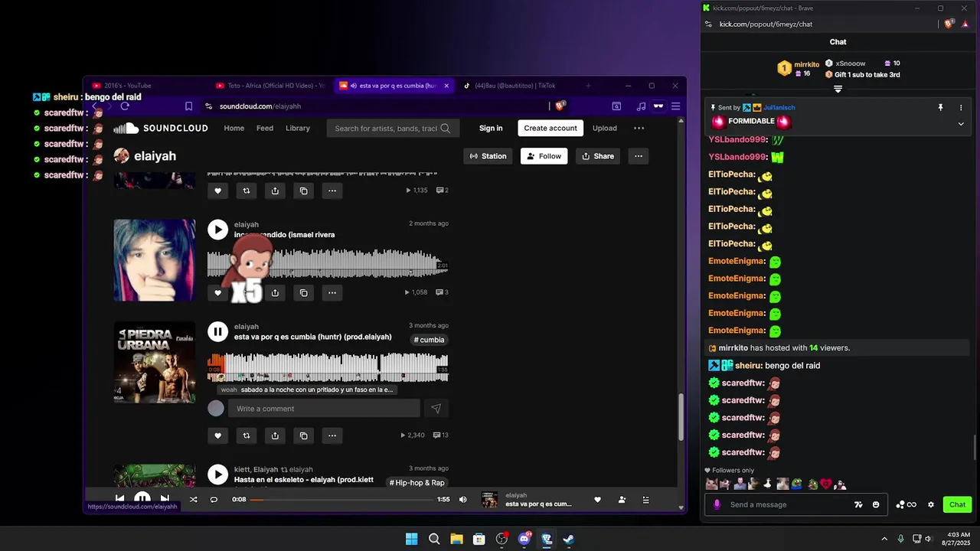Switch to the Toto - Africa YouTube tab

click(x=270, y=86)
